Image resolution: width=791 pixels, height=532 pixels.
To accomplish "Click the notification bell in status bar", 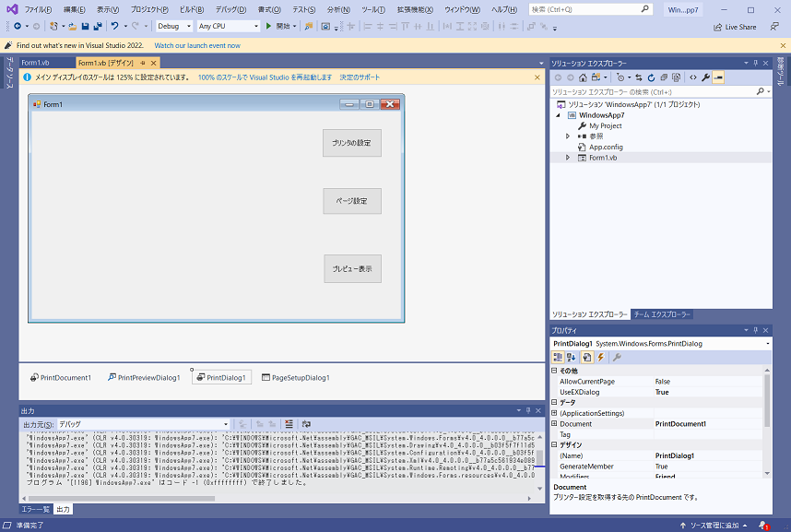I will [x=763, y=526].
